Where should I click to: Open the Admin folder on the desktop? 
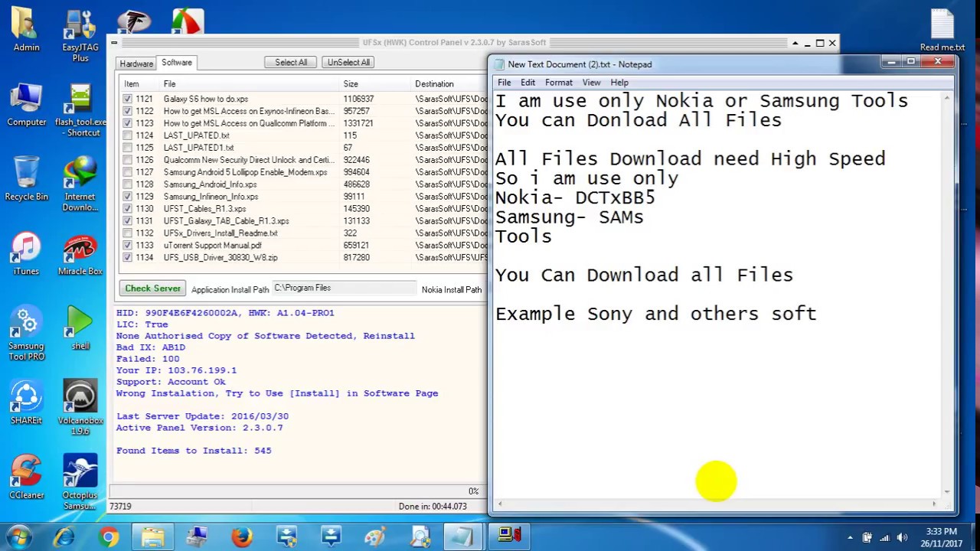point(26,30)
